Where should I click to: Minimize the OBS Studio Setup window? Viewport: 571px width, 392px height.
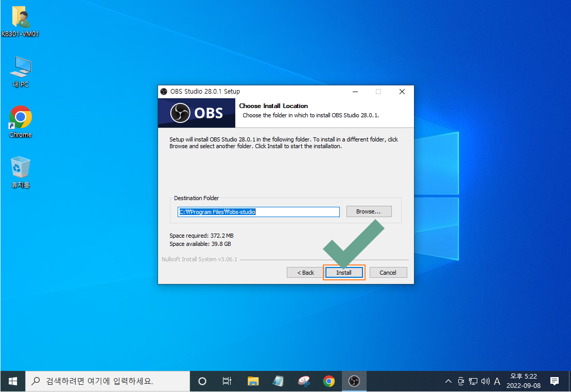(x=355, y=92)
